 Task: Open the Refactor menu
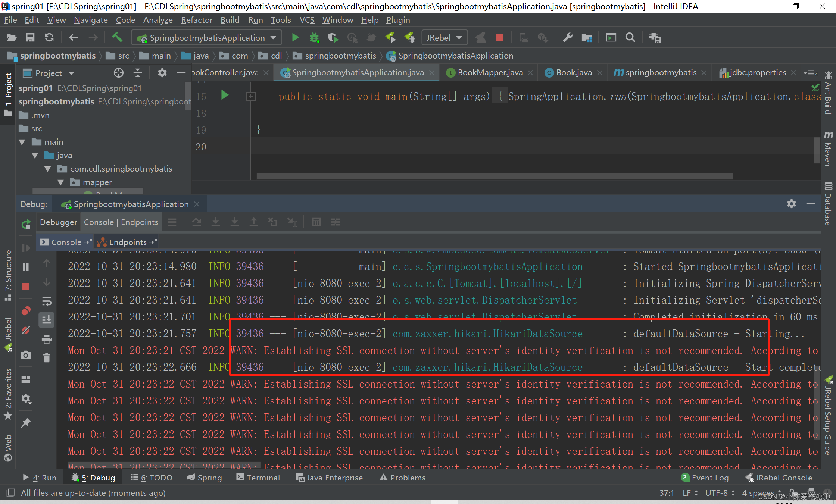196,20
